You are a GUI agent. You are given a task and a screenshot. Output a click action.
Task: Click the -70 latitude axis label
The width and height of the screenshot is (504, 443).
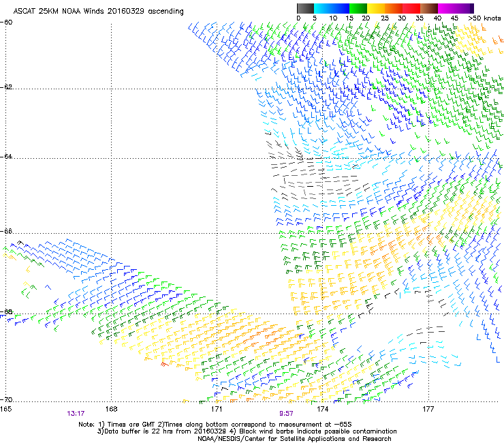(6, 399)
